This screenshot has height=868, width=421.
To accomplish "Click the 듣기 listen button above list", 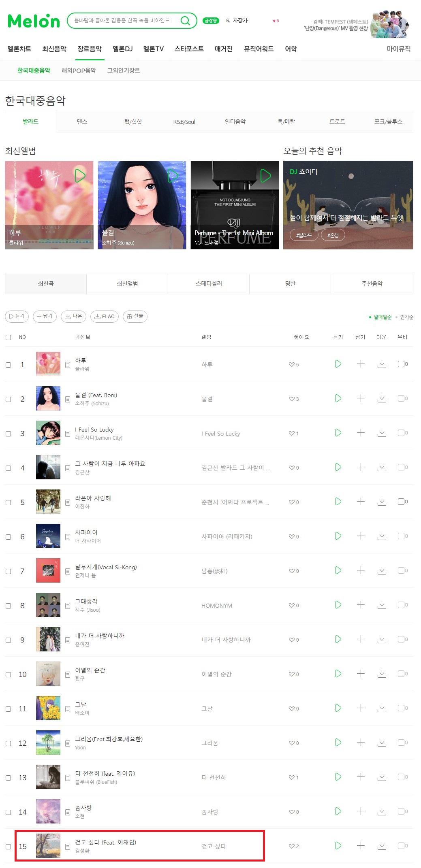I will pyautogui.click(x=17, y=316).
